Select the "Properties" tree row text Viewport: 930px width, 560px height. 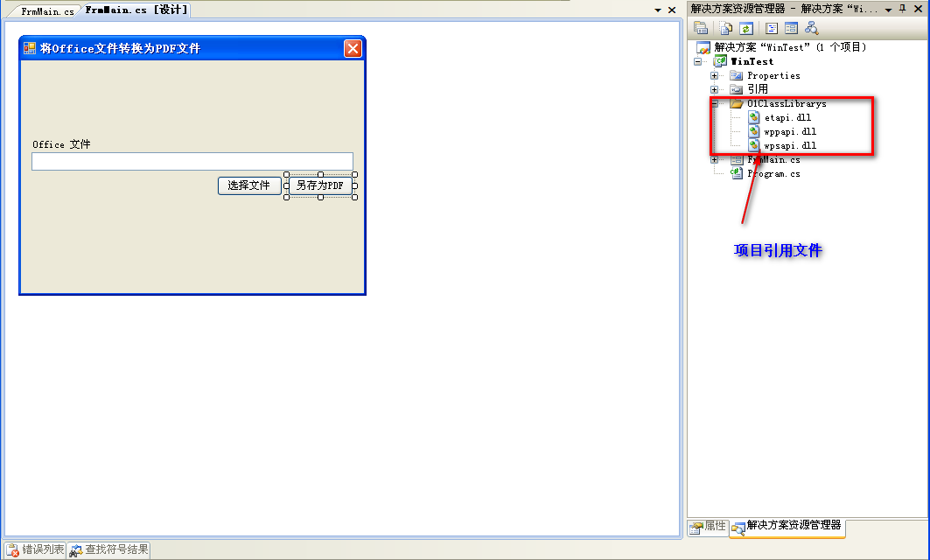[x=773, y=76]
